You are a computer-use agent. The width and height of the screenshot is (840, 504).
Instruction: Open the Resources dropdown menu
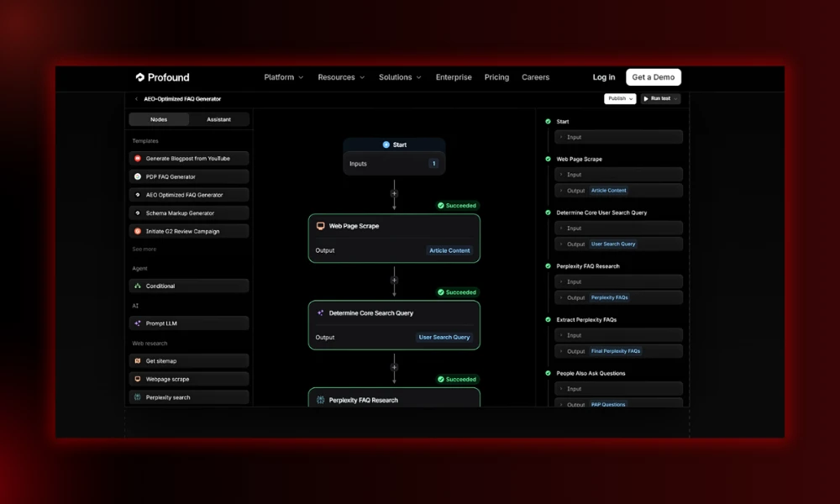pyautogui.click(x=341, y=77)
